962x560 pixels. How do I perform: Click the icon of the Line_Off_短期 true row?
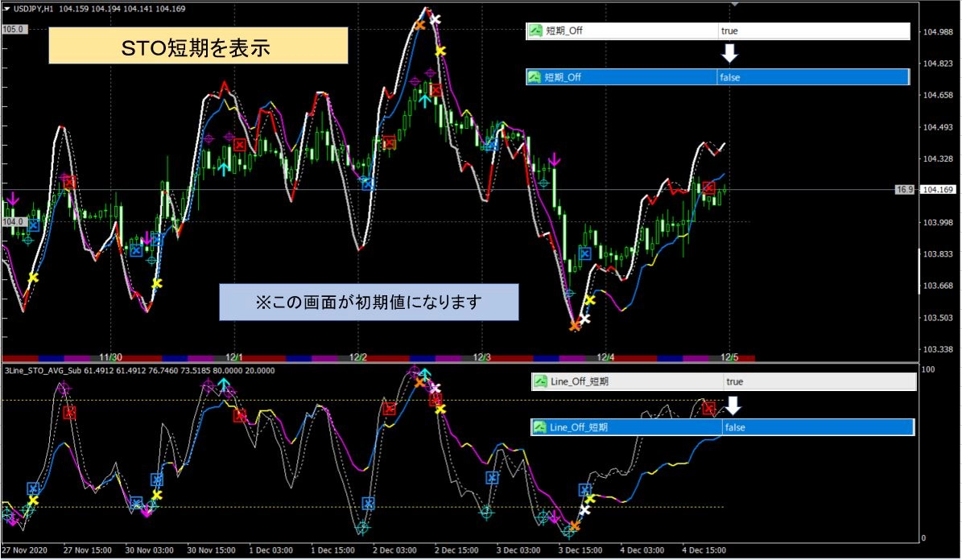click(540, 381)
